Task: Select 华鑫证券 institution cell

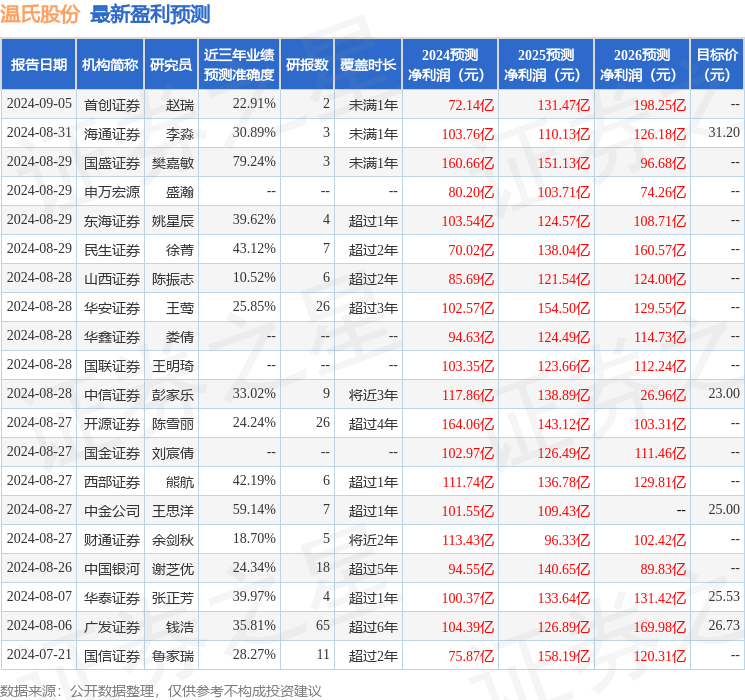Action: 112,337
